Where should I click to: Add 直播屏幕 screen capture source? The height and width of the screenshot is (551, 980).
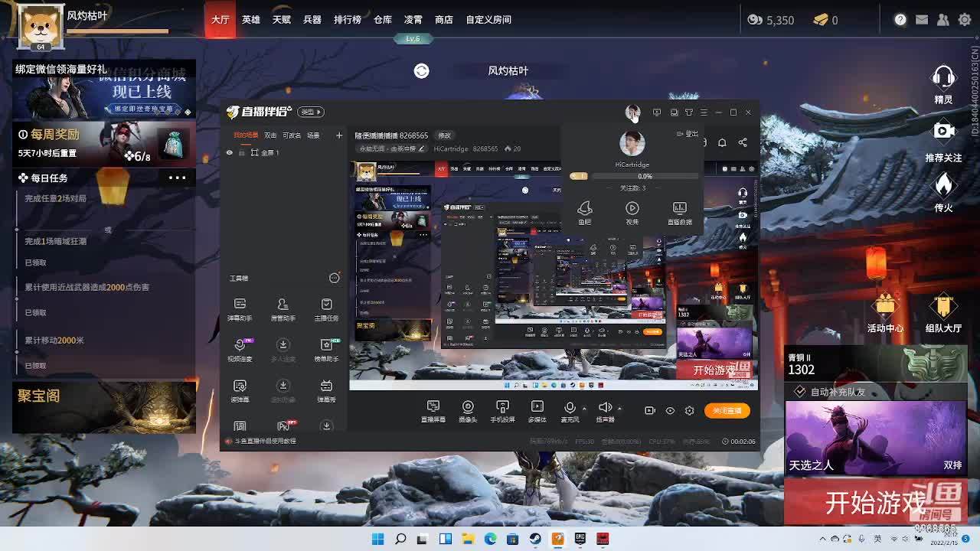tap(433, 411)
